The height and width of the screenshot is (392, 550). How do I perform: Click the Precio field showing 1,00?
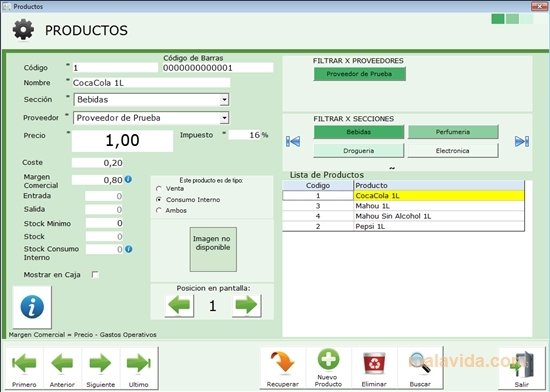click(122, 141)
